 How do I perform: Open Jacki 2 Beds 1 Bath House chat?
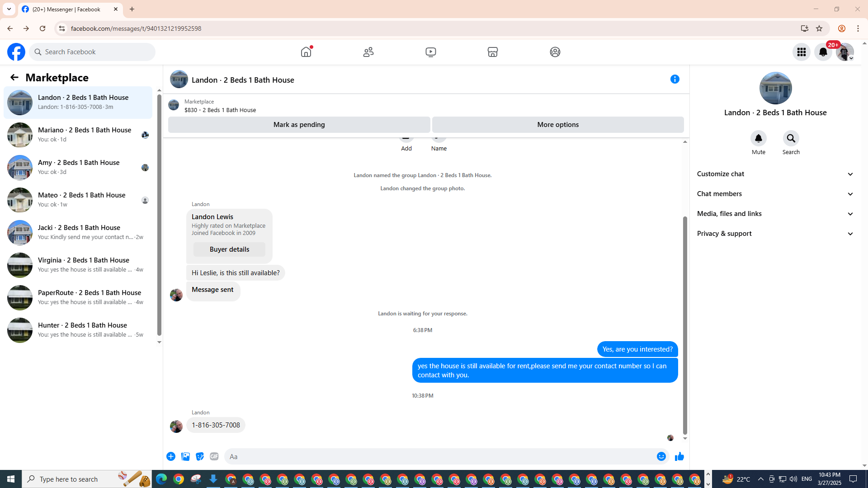78,232
